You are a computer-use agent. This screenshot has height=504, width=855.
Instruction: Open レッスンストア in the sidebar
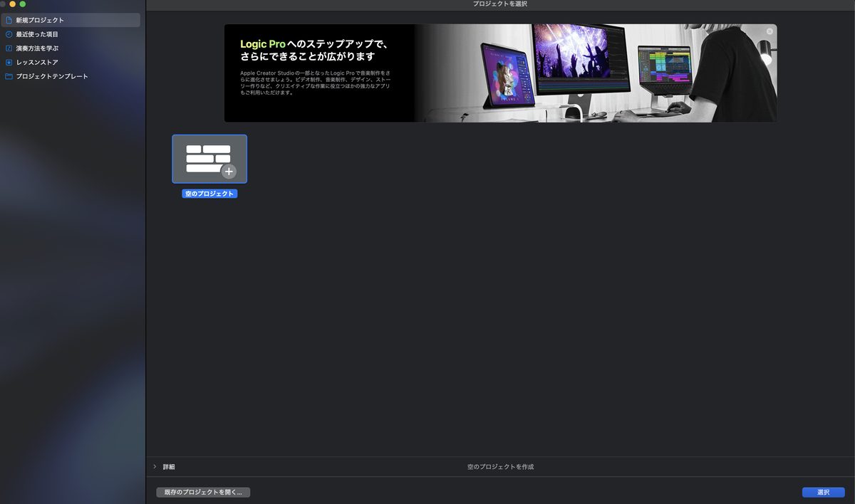pos(71,62)
